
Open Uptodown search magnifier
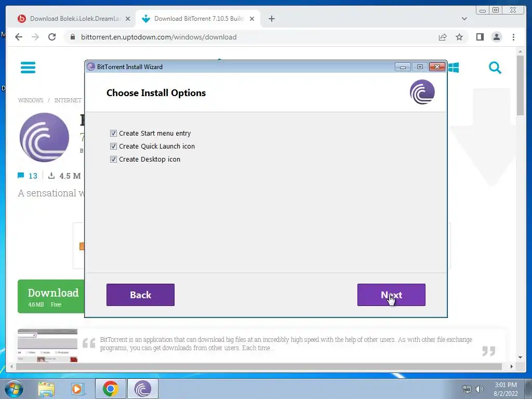495,68
